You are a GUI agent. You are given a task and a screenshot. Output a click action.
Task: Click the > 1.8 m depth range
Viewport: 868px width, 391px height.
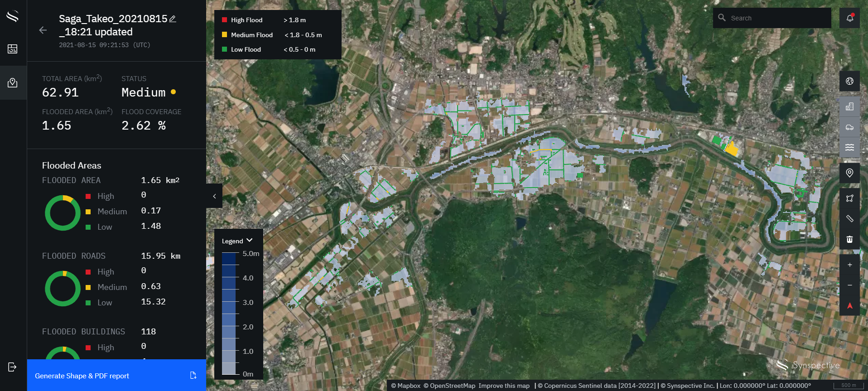click(294, 20)
